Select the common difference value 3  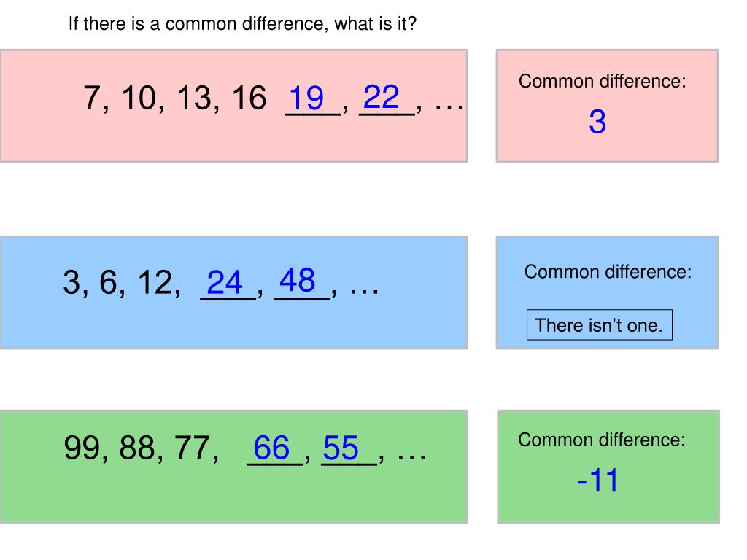tap(597, 122)
